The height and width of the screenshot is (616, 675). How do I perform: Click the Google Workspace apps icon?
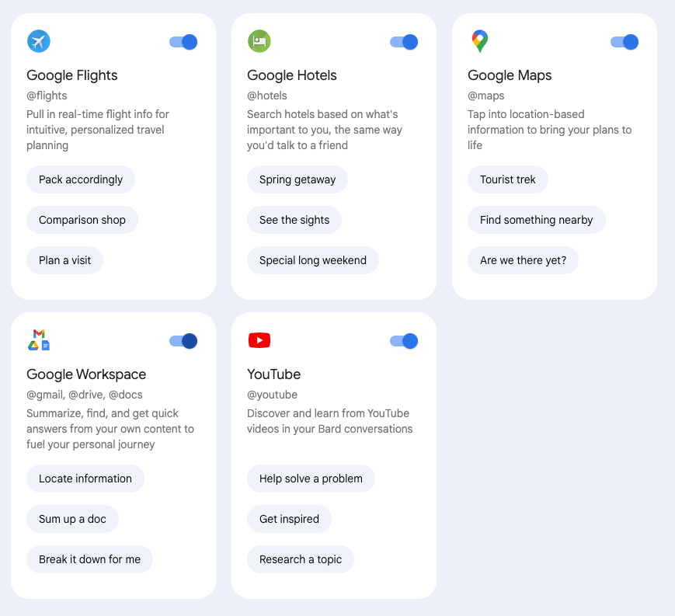[39, 340]
